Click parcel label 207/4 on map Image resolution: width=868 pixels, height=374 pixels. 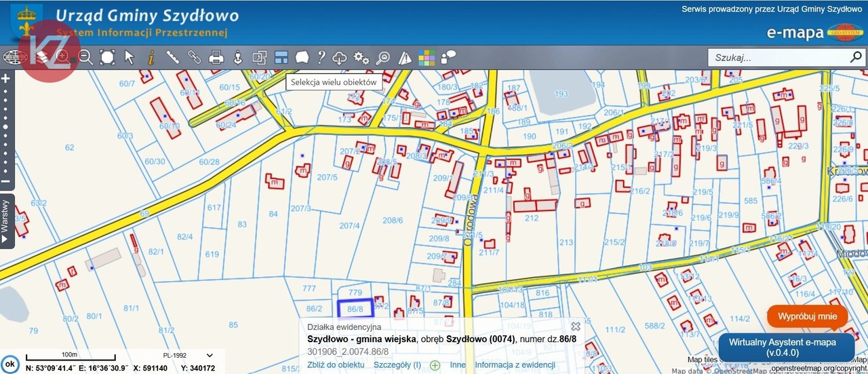click(x=349, y=226)
